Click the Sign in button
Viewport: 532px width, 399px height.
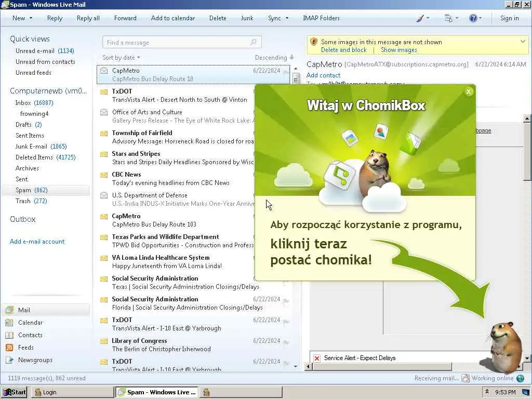pos(509,18)
